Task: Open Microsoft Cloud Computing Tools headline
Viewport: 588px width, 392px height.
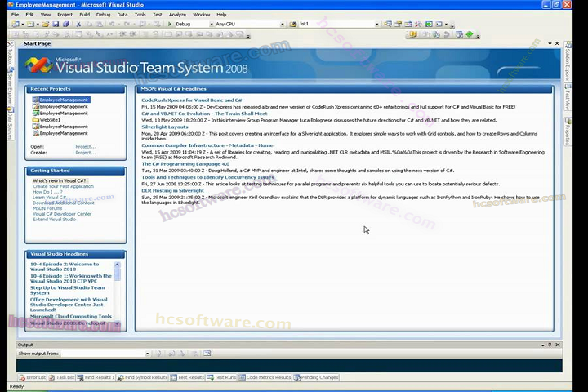Action: tap(71, 317)
